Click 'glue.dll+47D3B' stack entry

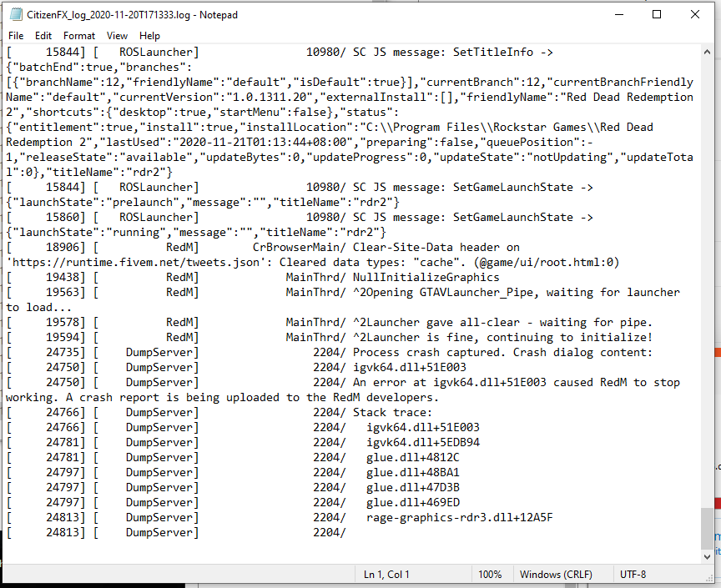click(413, 487)
